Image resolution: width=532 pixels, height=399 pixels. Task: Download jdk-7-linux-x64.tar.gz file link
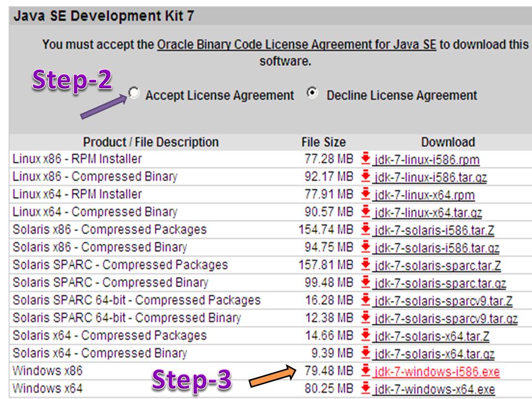point(427,212)
